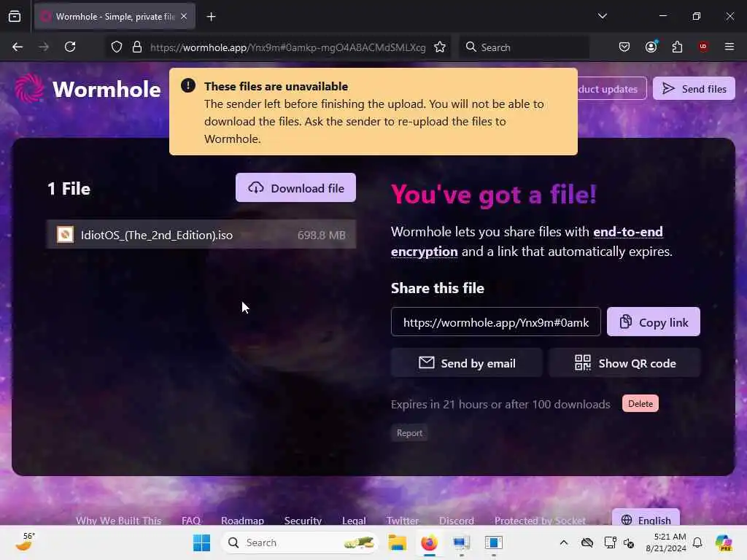
Task: Open the Roadmap footer link
Action: [x=242, y=520]
